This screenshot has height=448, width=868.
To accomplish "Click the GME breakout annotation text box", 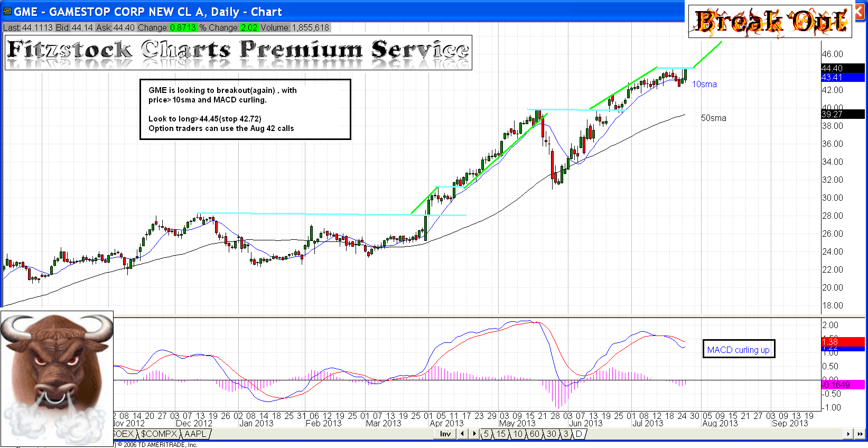I will (245, 109).
